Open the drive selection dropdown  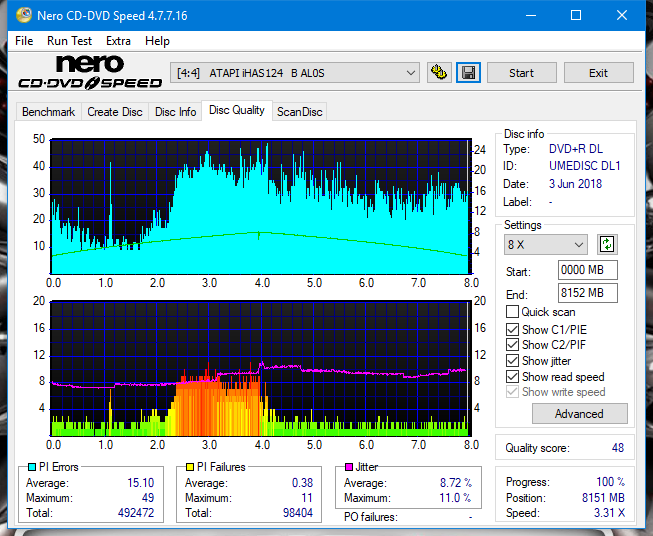click(x=295, y=73)
